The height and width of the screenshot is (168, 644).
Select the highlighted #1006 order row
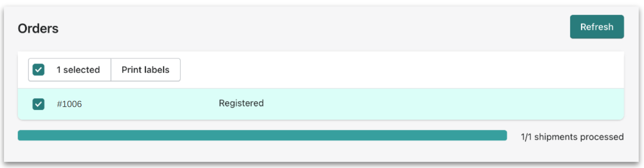372,104
